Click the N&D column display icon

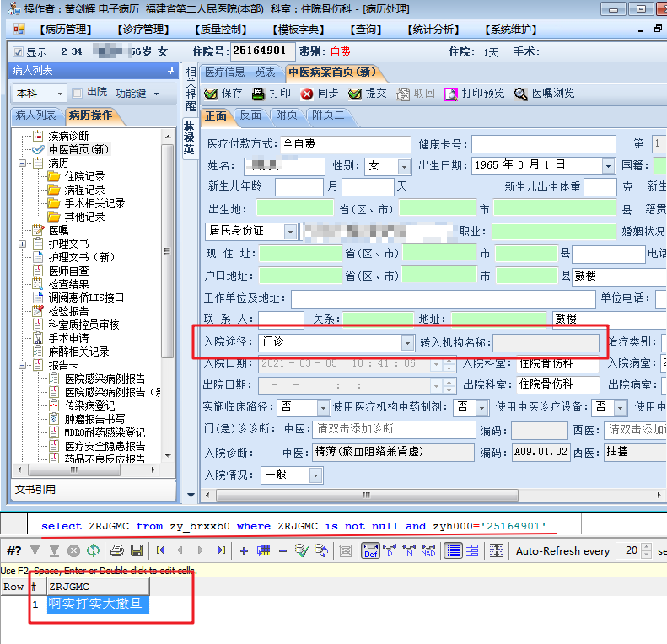(428, 550)
